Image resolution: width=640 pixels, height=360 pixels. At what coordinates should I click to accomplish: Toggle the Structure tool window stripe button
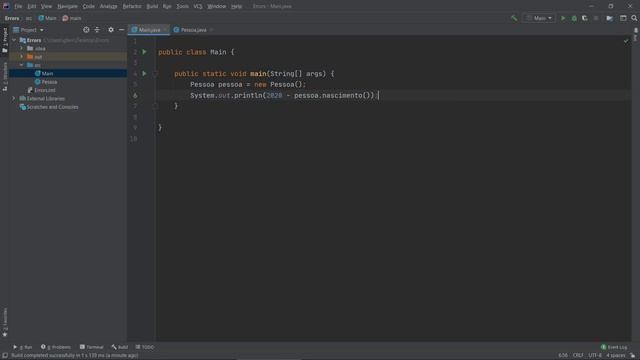tap(5, 77)
